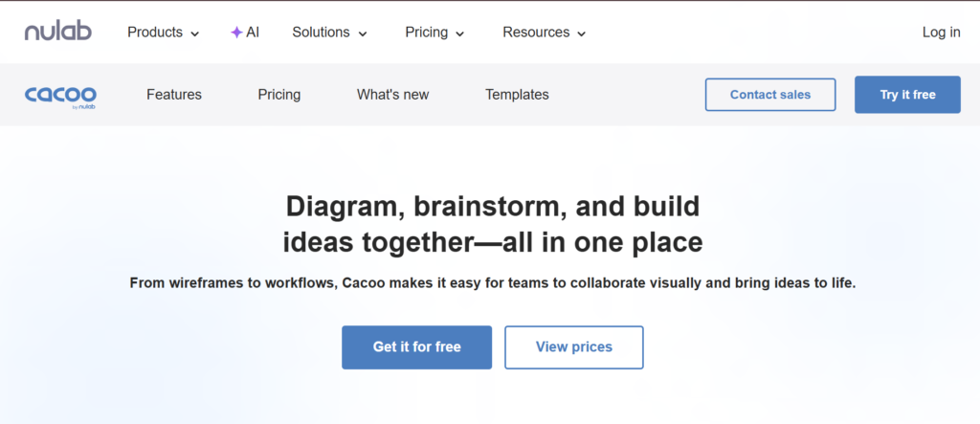Click the Get it for free button

pos(416,347)
